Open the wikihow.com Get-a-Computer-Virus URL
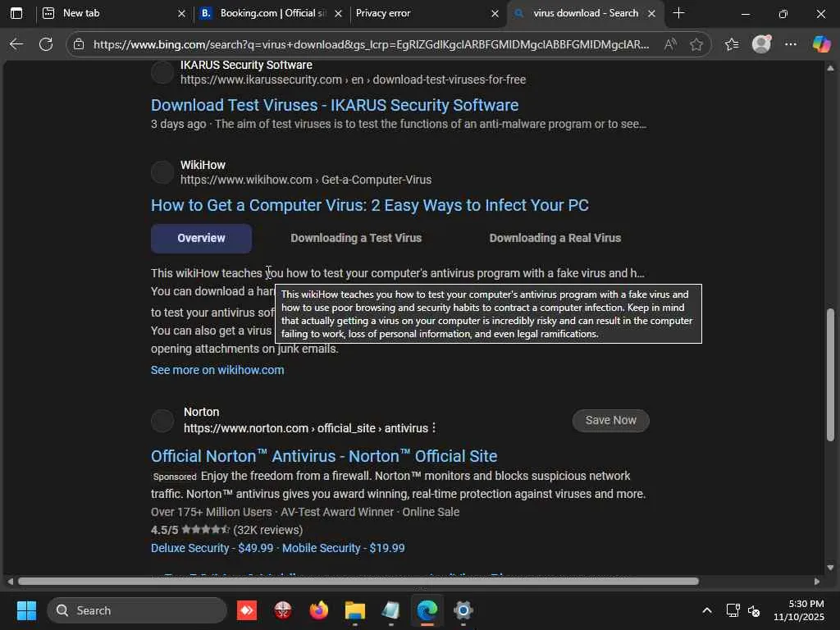Image resolution: width=840 pixels, height=630 pixels. point(305,180)
